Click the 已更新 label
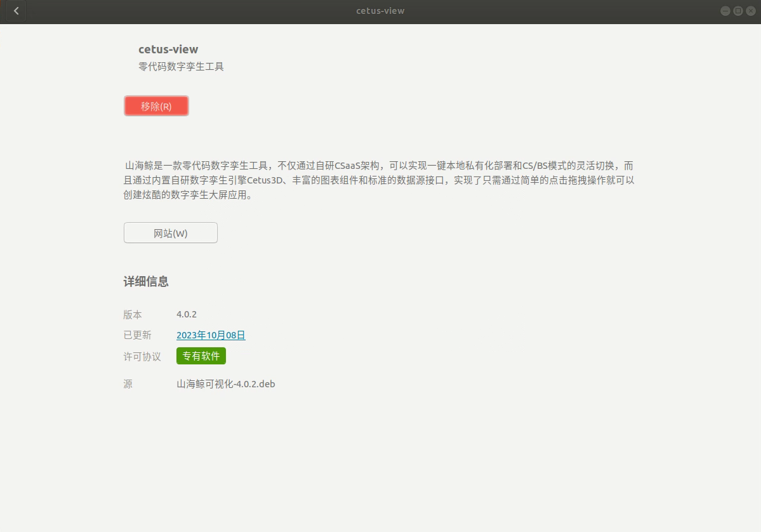 click(x=137, y=335)
